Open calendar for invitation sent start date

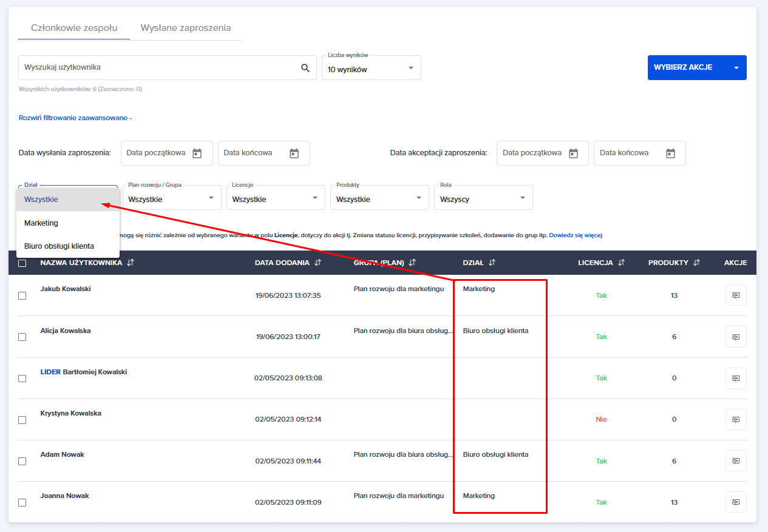click(197, 153)
